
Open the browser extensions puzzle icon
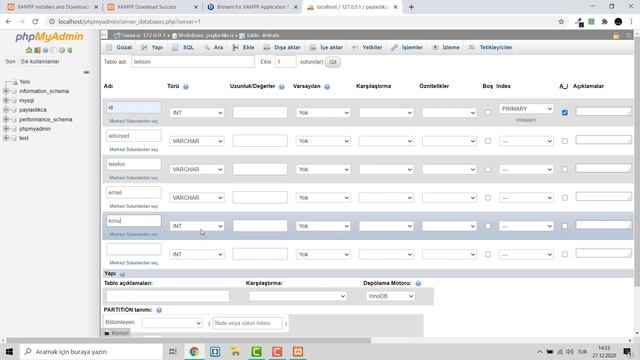tap(604, 22)
